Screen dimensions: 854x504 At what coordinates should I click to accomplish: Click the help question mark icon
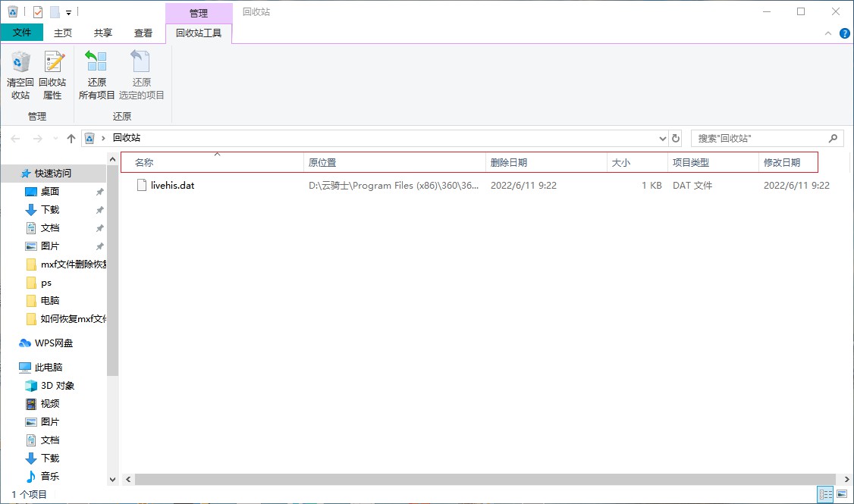pos(844,33)
